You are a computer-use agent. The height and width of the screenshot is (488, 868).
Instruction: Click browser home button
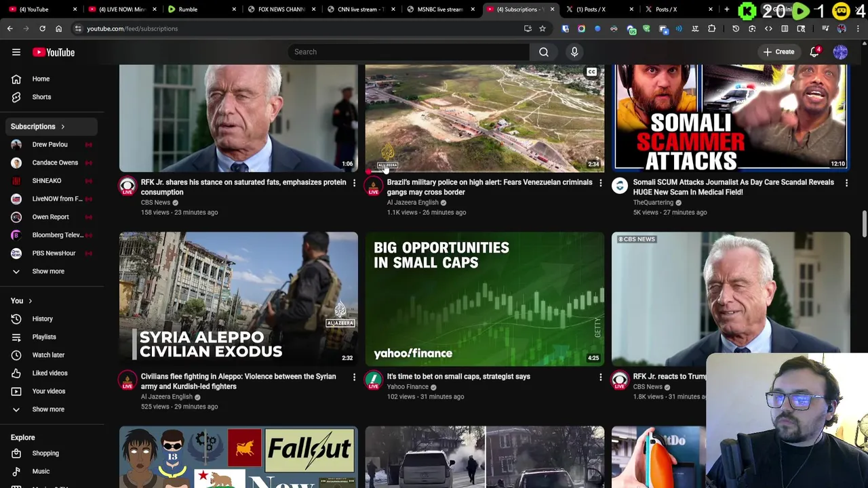click(58, 28)
